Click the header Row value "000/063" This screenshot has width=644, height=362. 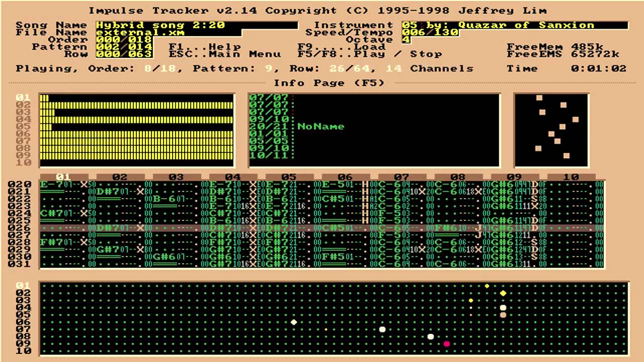[124, 54]
